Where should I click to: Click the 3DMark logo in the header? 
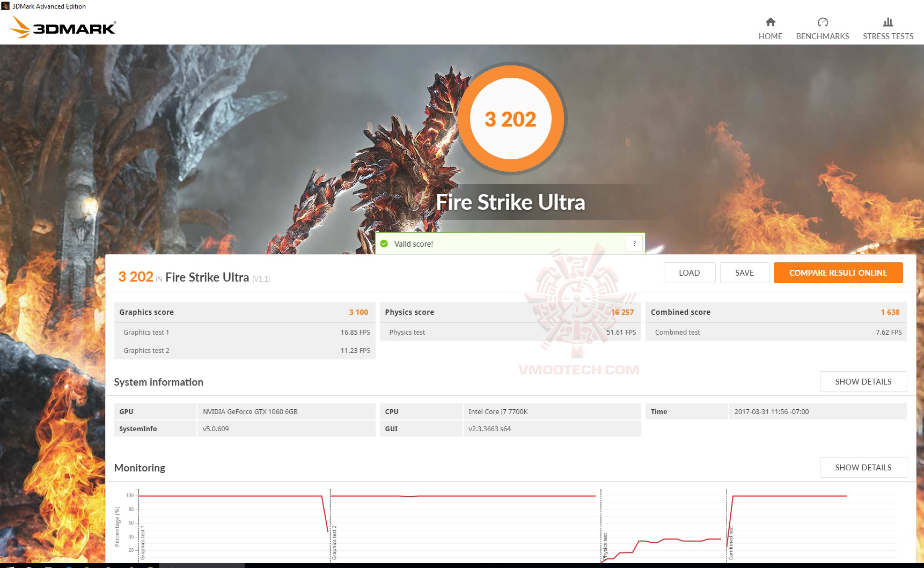click(x=63, y=27)
